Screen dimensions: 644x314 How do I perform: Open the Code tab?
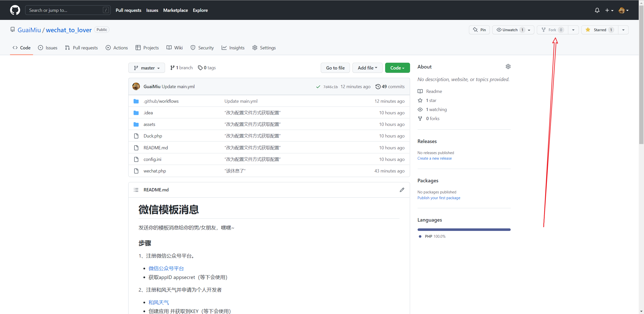click(x=22, y=48)
